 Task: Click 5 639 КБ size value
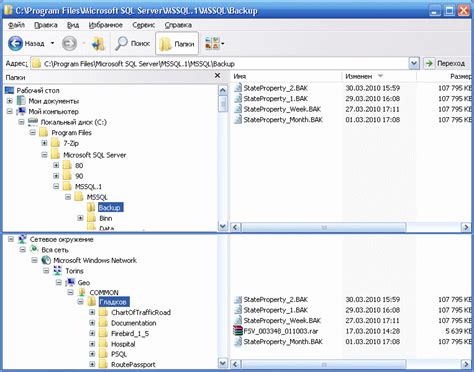pos(458,331)
